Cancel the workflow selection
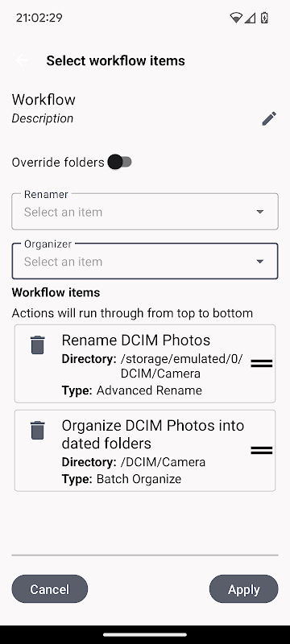 (50, 589)
